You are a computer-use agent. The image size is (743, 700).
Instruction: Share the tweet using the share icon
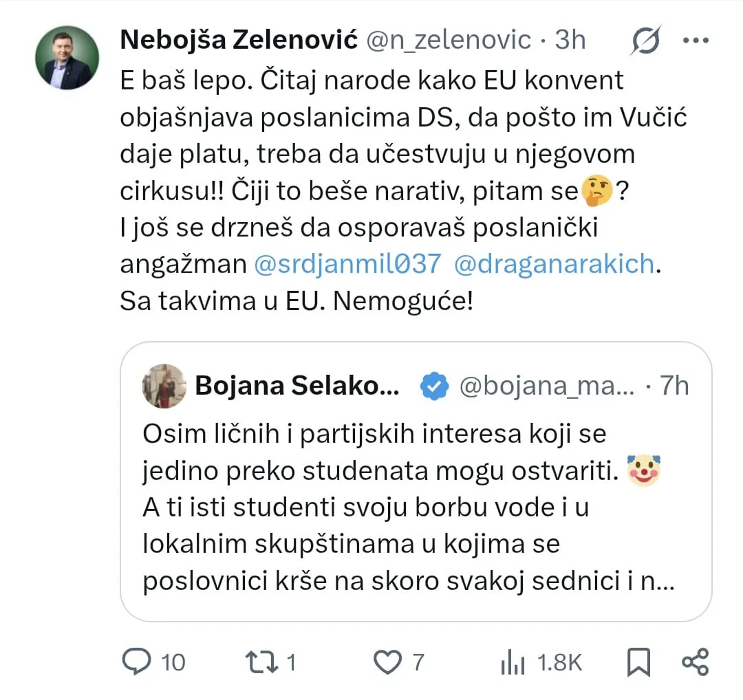coord(695,661)
